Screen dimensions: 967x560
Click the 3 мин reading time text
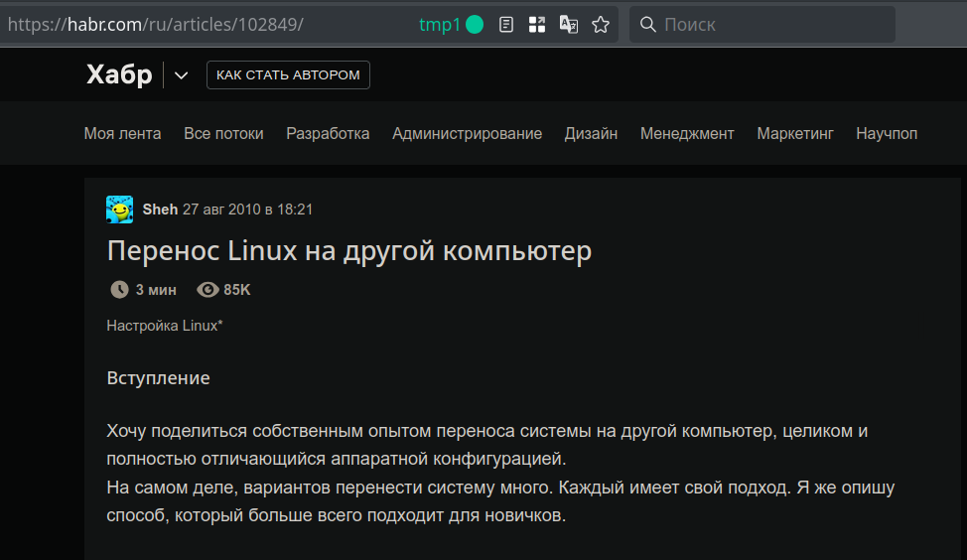click(x=156, y=290)
